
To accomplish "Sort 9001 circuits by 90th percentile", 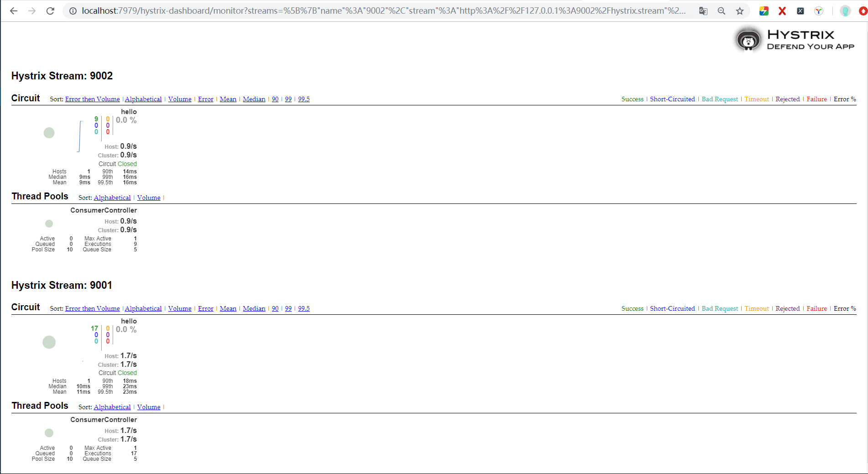I will (x=275, y=308).
